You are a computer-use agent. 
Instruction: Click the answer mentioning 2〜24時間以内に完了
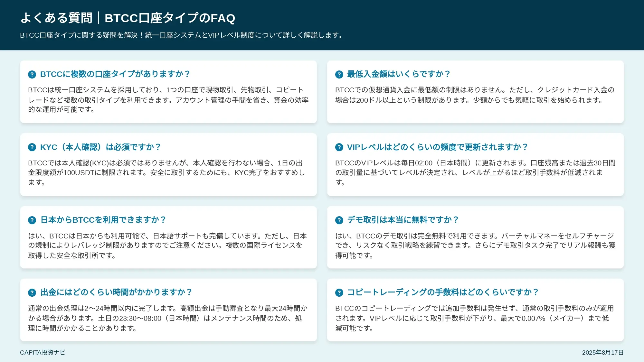tap(168, 318)
